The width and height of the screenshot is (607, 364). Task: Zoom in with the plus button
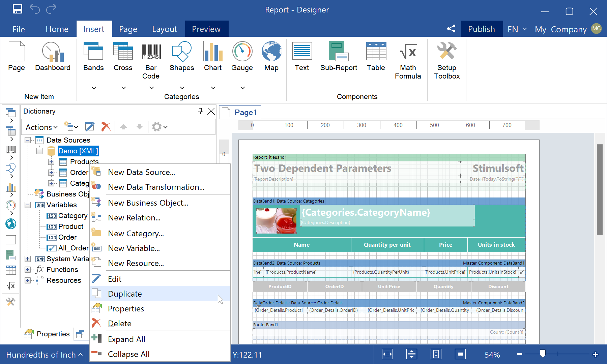596,354
